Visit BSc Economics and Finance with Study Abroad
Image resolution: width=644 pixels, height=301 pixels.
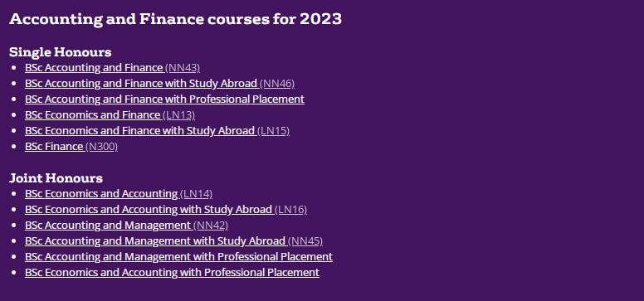pos(139,130)
